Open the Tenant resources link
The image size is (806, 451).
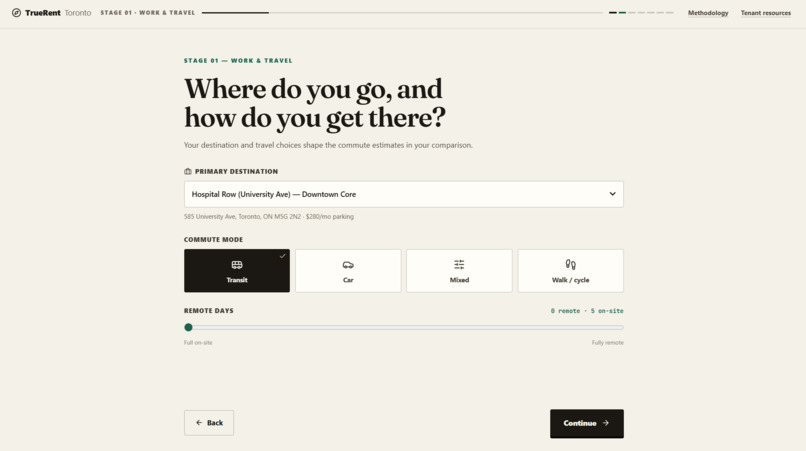[x=765, y=13]
